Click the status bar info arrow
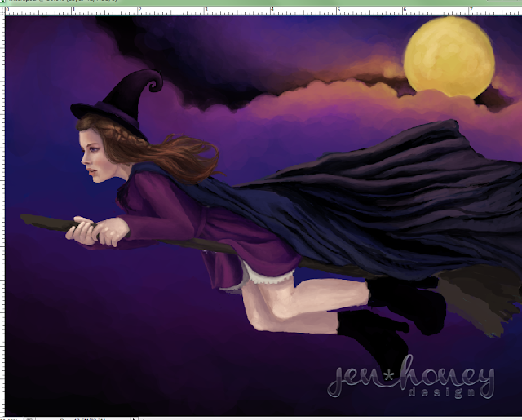522x420 pixels. tap(134, 418)
